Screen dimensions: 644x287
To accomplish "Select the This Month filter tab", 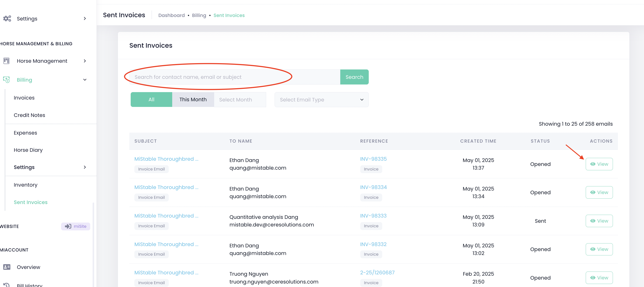I will click(x=193, y=100).
